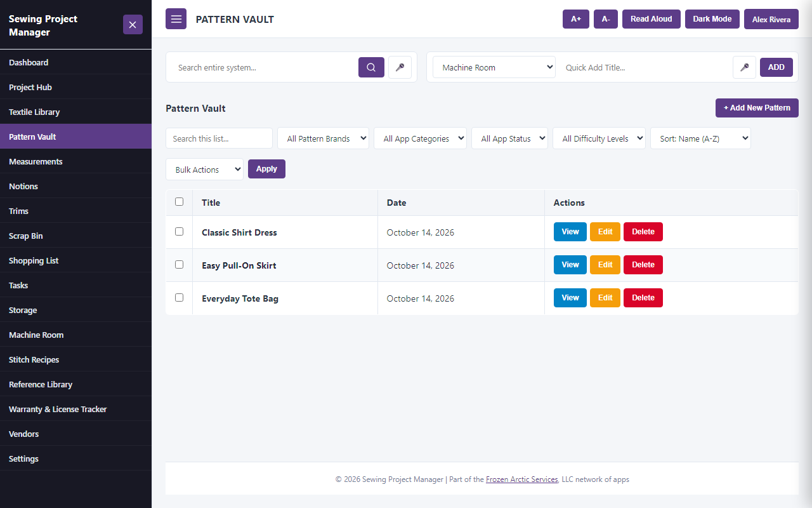Apply the selected bulk action

[x=266, y=169]
